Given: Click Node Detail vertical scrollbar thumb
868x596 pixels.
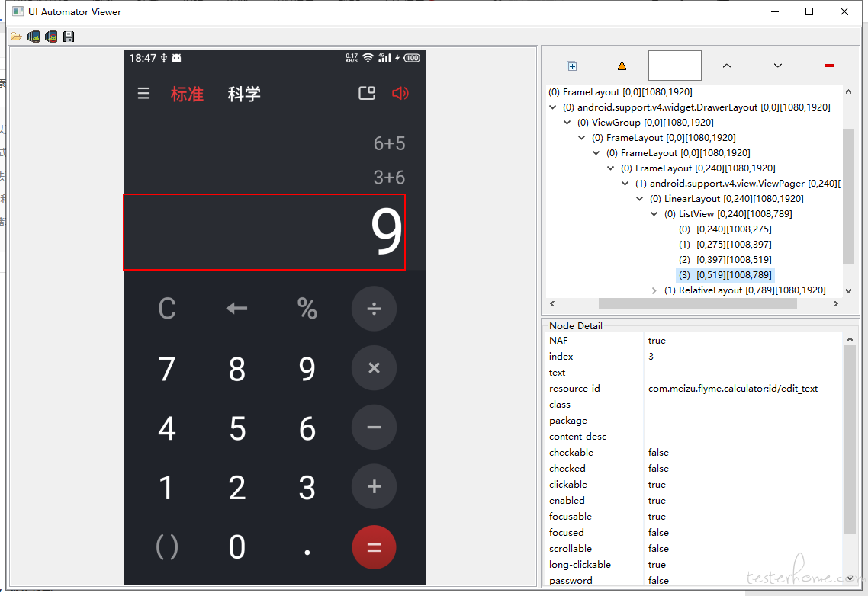Looking at the screenshot, I should pos(850,440).
